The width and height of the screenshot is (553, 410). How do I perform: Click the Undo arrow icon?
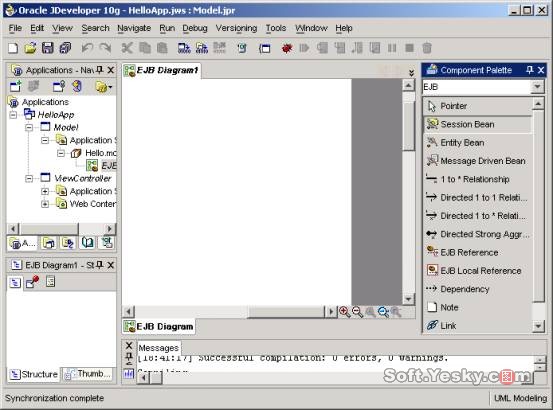87,48
